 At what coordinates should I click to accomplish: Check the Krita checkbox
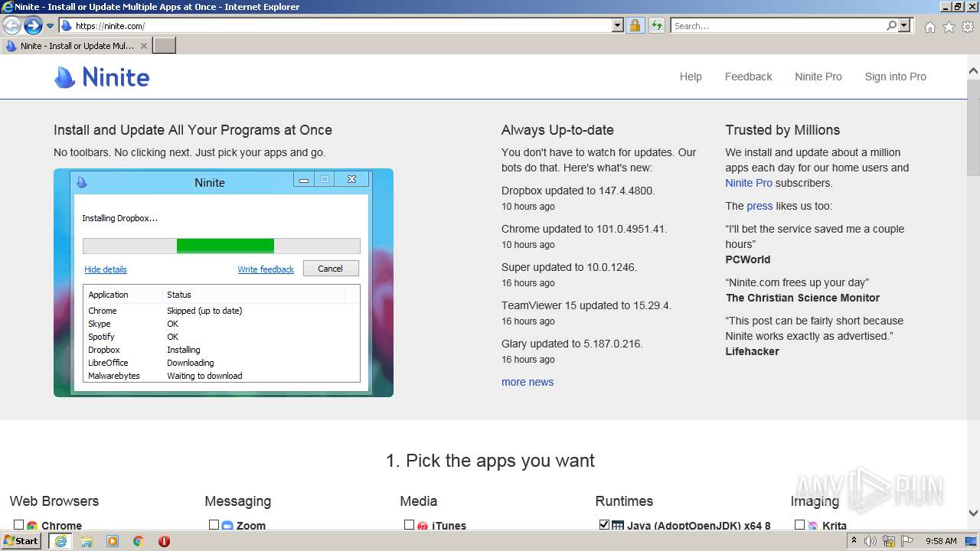800,525
